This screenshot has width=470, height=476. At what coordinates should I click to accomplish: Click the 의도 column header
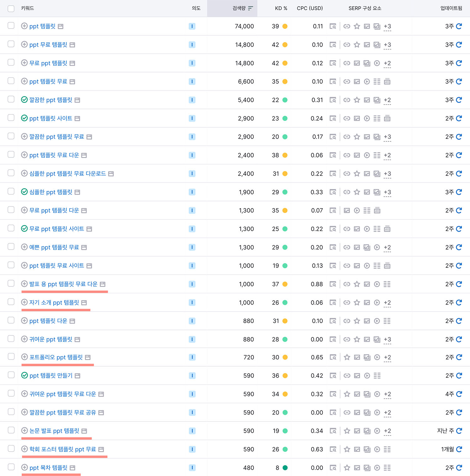click(x=196, y=8)
